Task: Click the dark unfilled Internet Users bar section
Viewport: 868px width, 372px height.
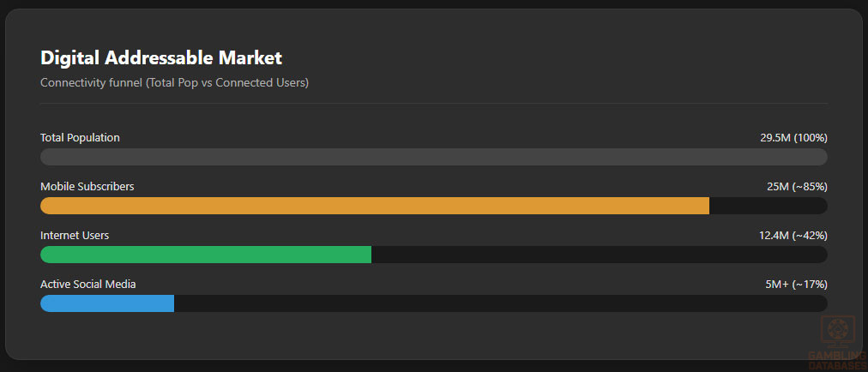Action: point(599,255)
